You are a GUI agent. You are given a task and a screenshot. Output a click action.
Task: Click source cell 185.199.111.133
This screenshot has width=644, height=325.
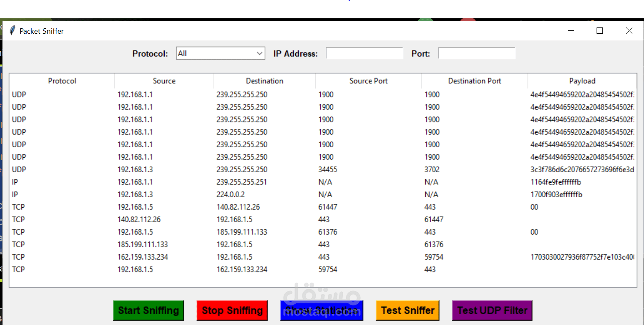(x=143, y=244)
